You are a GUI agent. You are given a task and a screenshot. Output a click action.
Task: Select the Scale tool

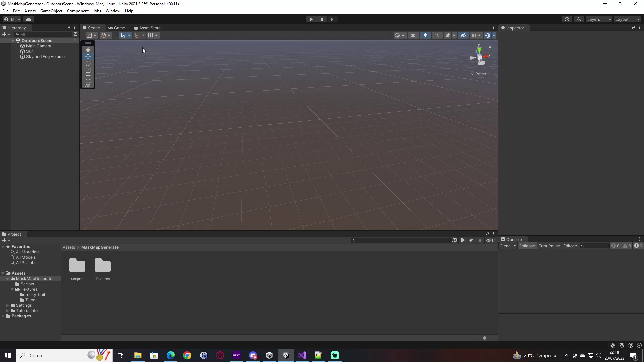click(88, 70)
